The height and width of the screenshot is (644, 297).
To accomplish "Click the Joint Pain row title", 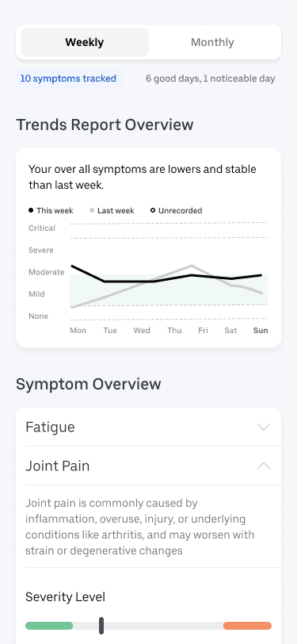I will 58,466.
